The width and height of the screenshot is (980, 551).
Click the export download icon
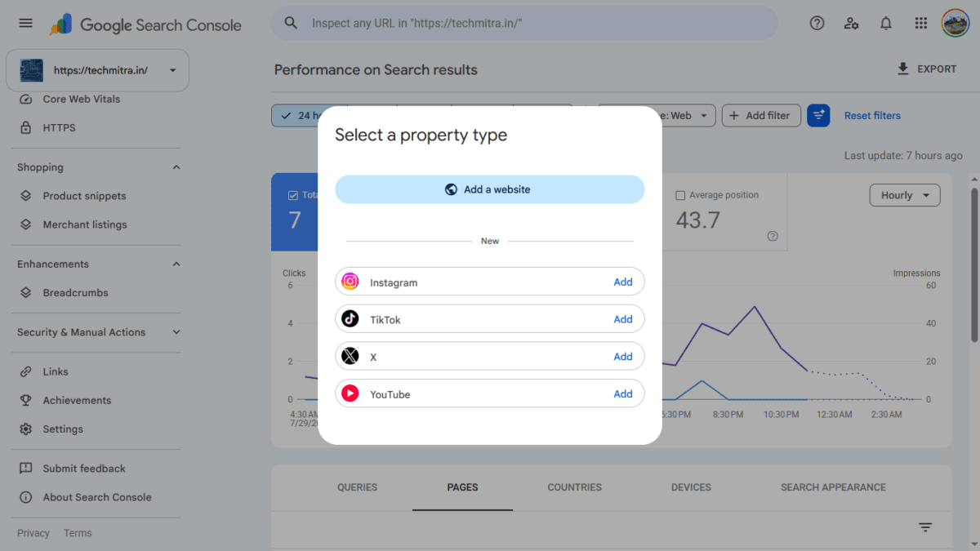(x=903, y=69)
